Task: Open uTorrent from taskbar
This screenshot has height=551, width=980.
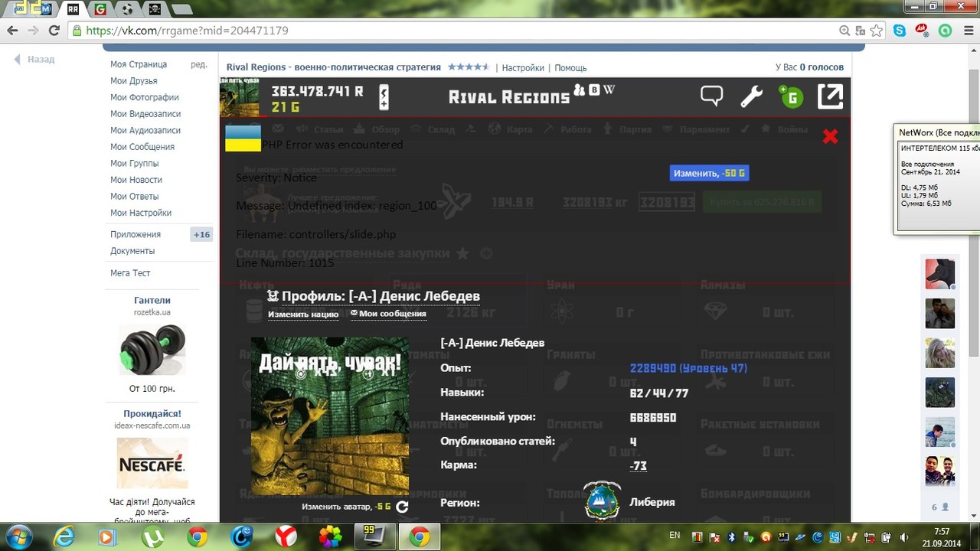Action: click(153, 537)
